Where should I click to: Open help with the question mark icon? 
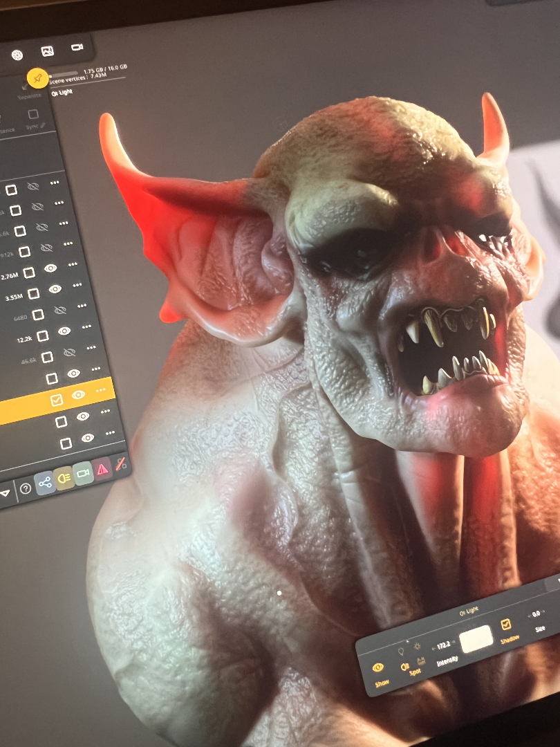(x=26, y=489)
